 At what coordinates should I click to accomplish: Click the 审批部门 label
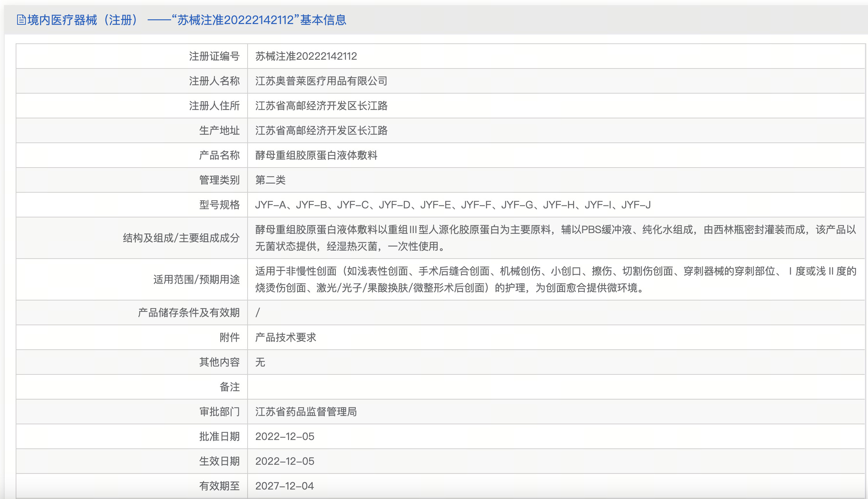point(219,412)
